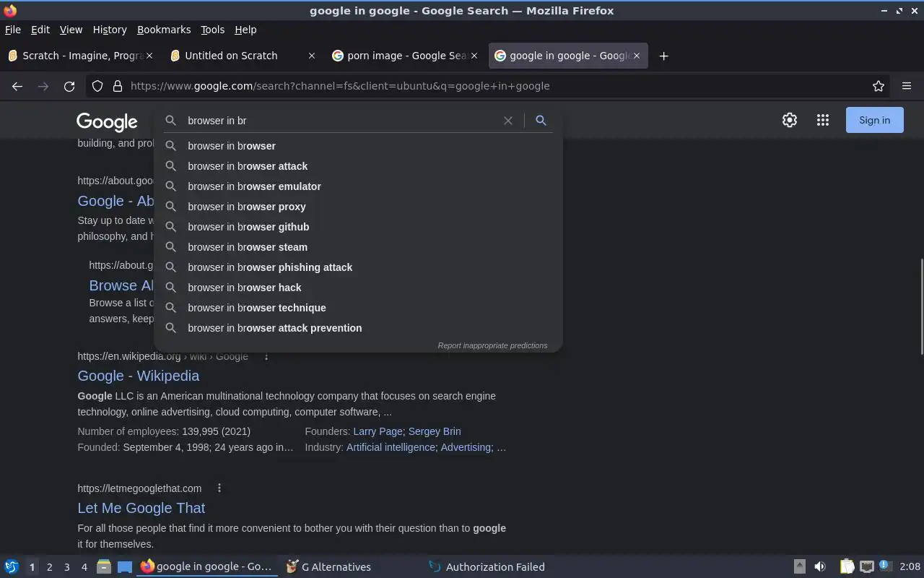The height and width of the screenshot is (578, 924).
Task: Clear the search box with X
Action: [x=508, y=121]
